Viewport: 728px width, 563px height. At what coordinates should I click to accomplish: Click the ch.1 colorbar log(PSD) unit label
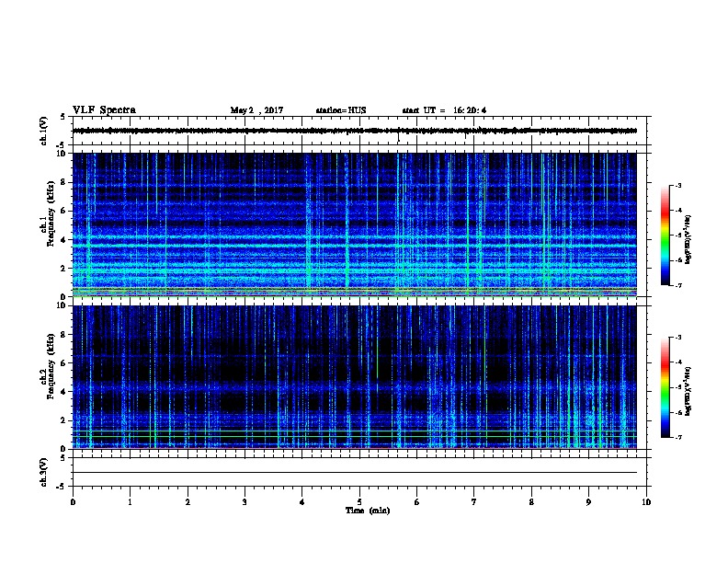[688, 240]
